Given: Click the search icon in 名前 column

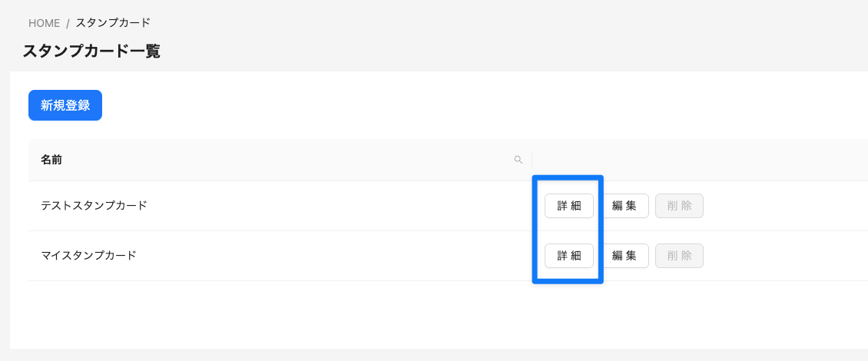Looking at the screenshot, I should pos(518,160).
